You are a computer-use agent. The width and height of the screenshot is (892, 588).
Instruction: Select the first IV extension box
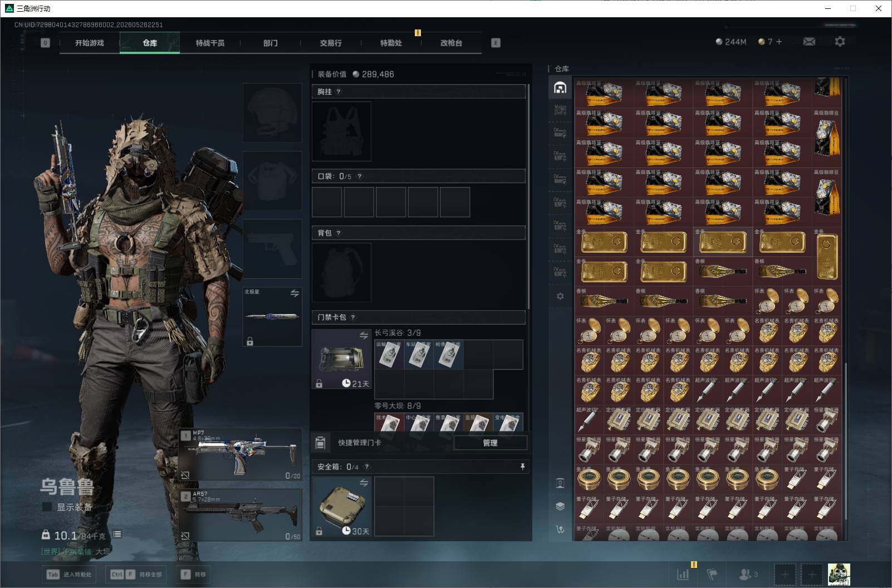pyautogui.click(x=560, y=133)
